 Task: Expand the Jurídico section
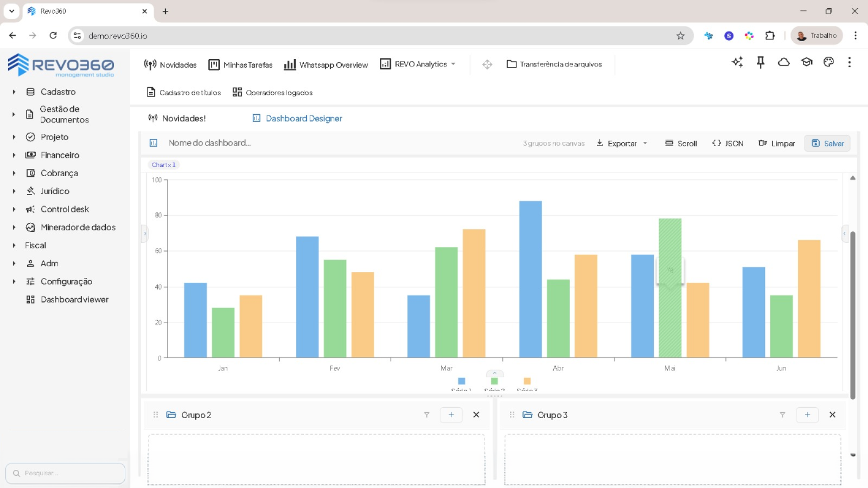click(x=14, y=191)
